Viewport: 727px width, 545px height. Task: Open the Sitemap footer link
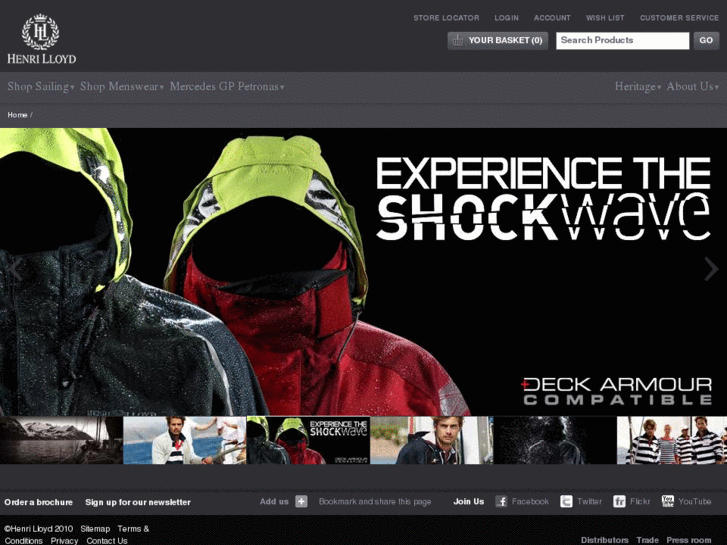(x=95, y=529)
